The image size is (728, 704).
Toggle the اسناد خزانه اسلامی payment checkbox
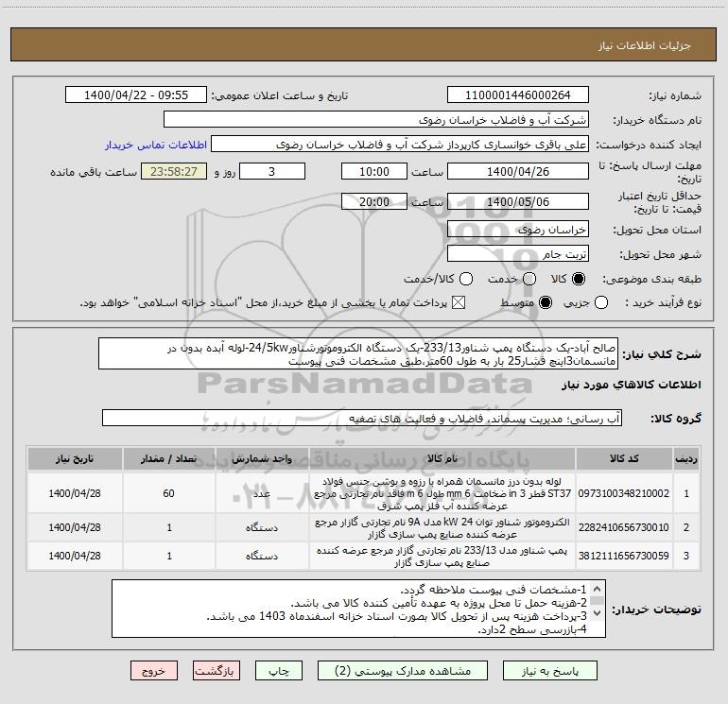(x=459, y=302)
